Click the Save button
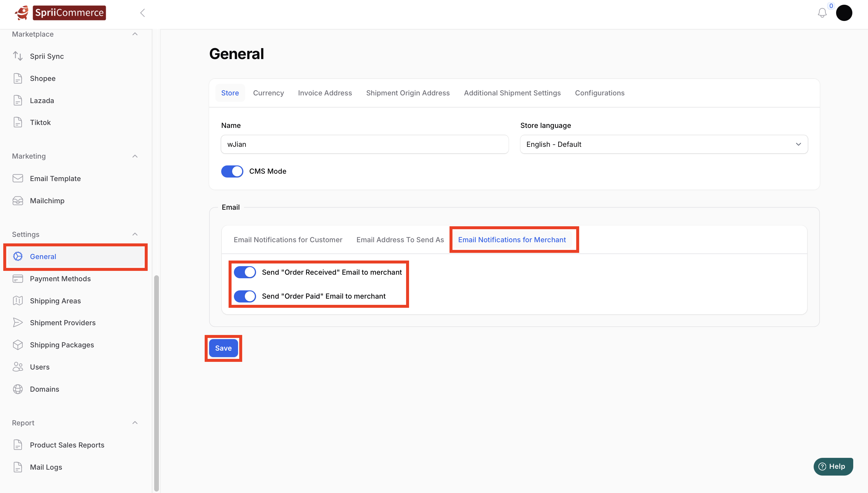 coord(223,348)
